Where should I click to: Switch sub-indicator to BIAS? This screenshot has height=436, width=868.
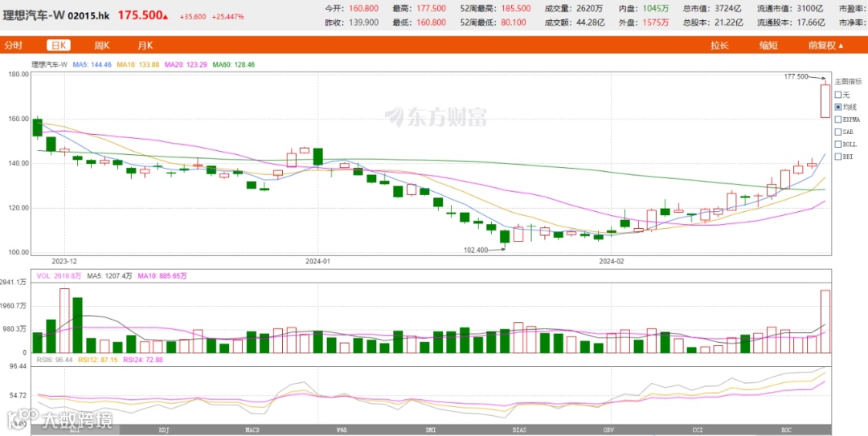pos(520,430)
